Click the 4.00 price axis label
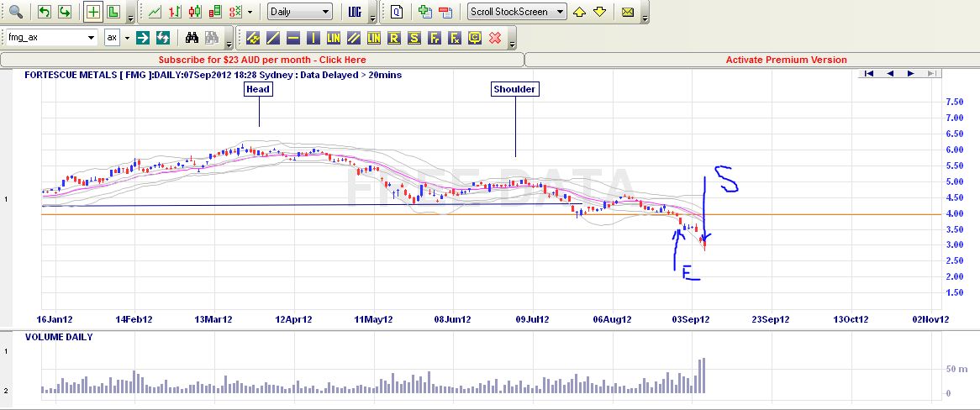 (954, 213)
